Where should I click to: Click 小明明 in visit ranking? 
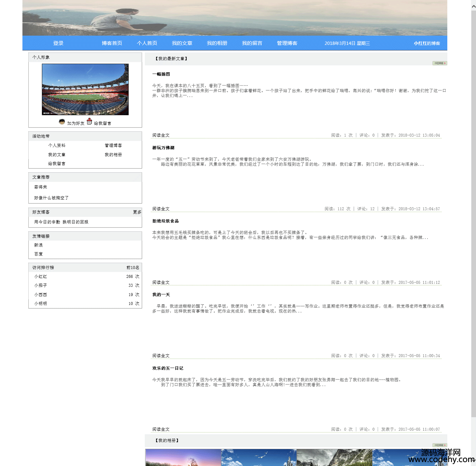point(41,304)
